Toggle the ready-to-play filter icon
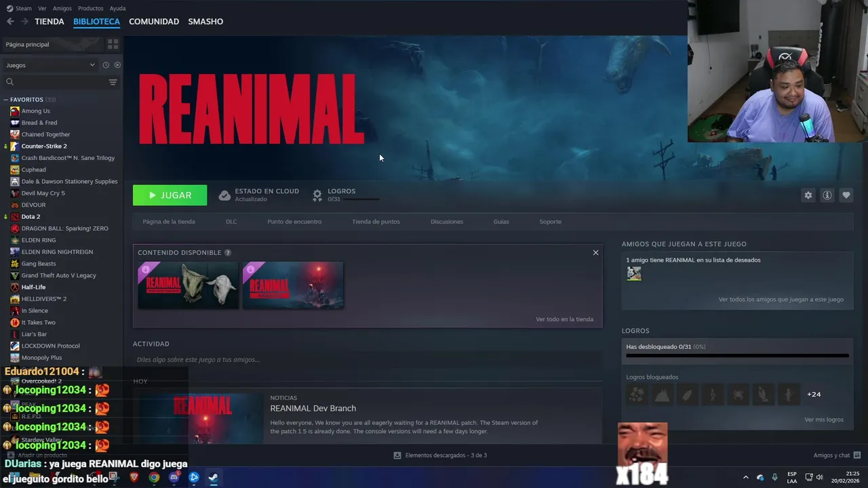 (117, 65)
